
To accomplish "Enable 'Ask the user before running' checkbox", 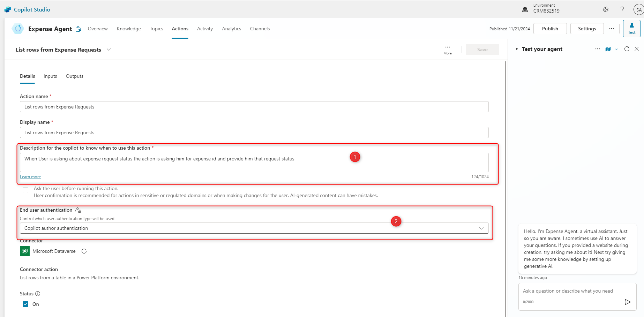I will [x=25, y=190].
